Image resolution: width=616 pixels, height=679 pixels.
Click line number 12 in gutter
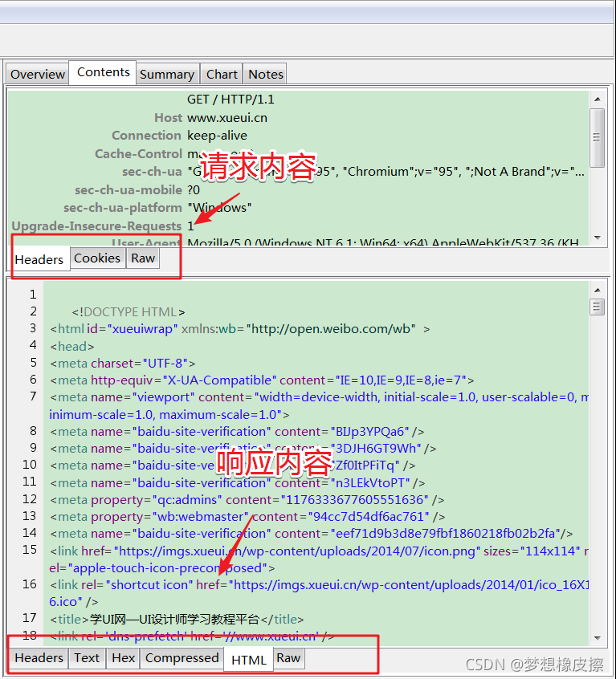[30, 499]
